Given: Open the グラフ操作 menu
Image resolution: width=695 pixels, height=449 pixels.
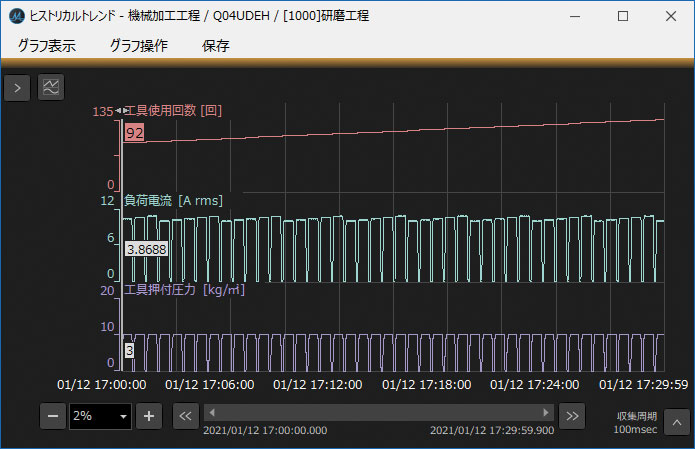Looking at the screenshot, I should (138, 45).
